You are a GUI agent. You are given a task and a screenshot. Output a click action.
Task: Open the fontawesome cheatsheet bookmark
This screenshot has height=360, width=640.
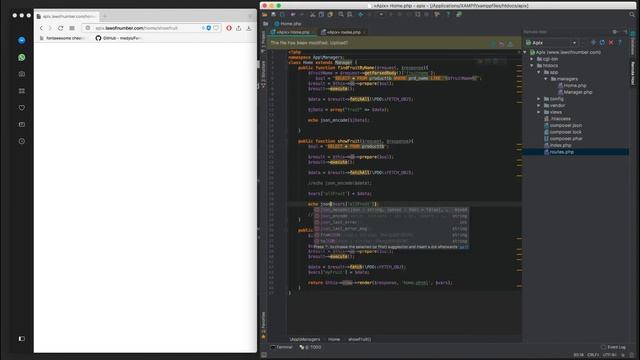pos(62,38)
